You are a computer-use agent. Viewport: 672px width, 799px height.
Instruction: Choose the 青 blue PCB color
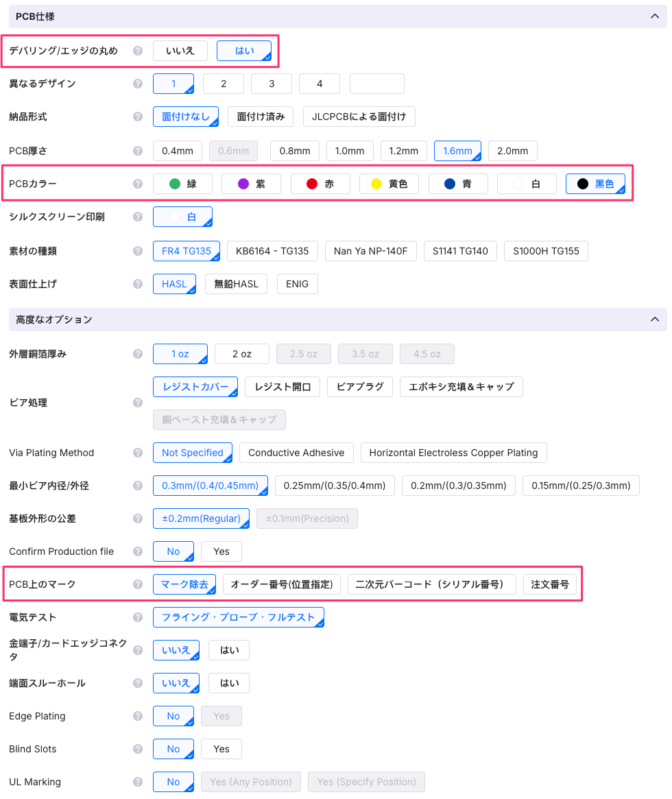(x=458, y=184)
